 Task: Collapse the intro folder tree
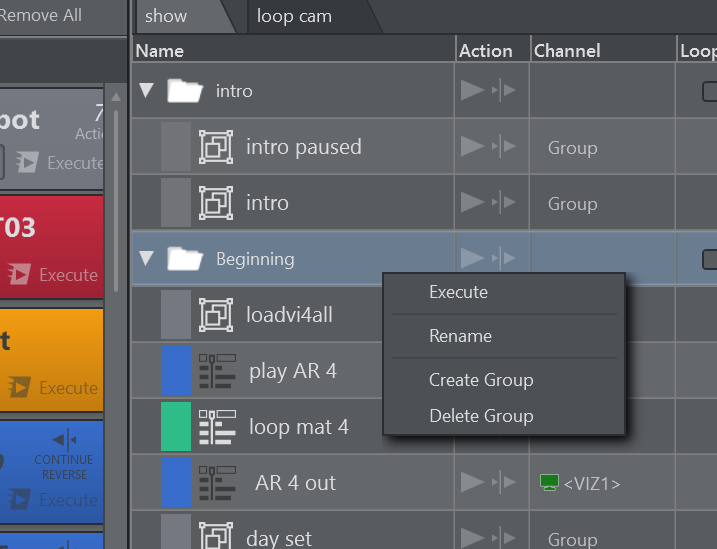point(147,91)
